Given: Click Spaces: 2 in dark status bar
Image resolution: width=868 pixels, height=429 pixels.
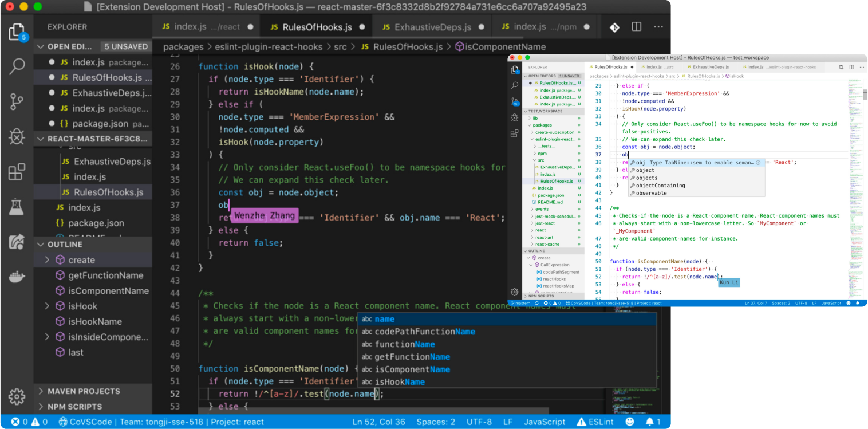Looking at the screenshot, I should tap(436, 422).
